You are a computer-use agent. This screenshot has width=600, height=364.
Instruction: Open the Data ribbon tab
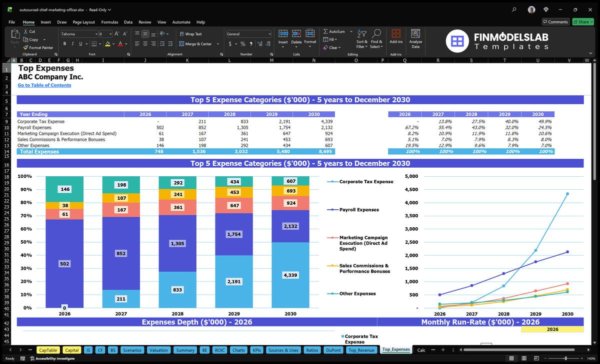(128, 22)
